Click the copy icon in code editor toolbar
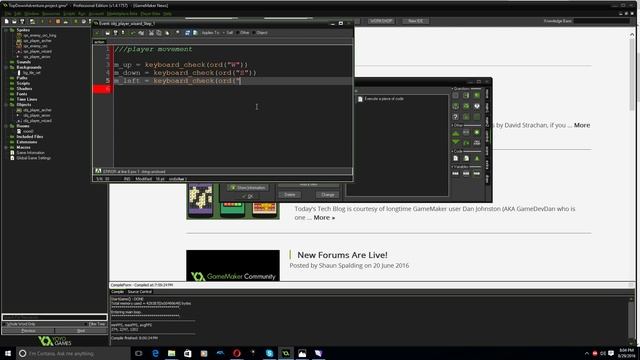The image size is (640, 360). [159, 33]
